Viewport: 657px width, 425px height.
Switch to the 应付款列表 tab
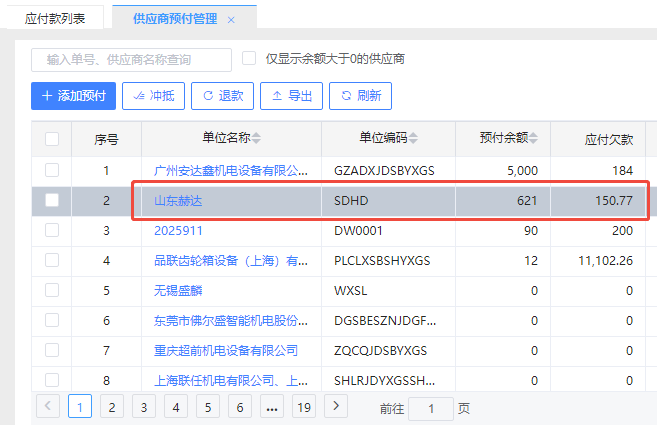point(55,18)
